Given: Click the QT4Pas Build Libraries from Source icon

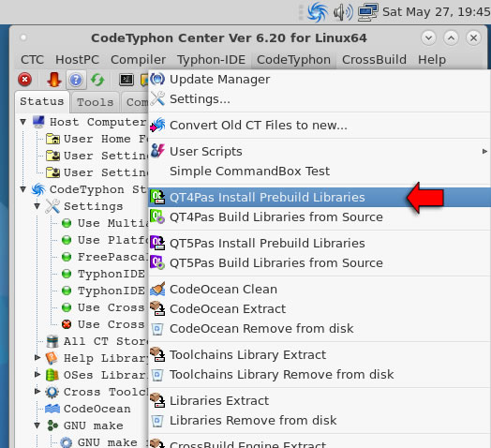Looking at the screenshot, I should tap(157, 217).
